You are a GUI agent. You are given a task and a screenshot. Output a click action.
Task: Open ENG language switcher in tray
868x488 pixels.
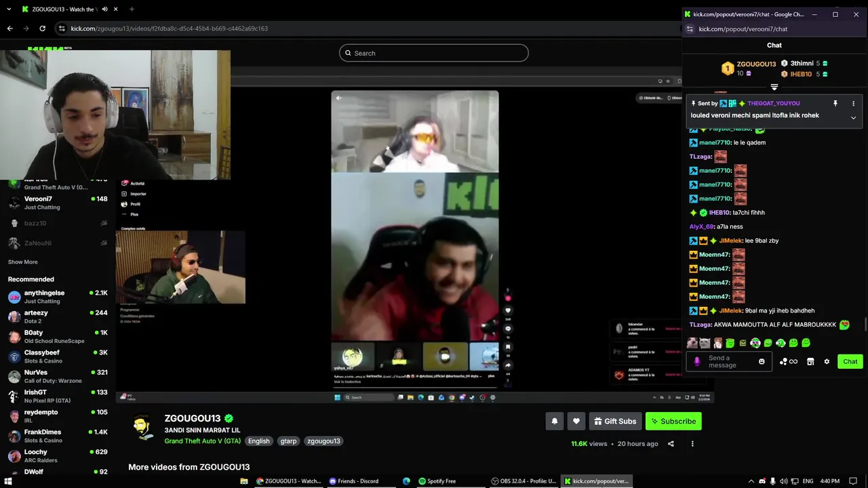809,481
